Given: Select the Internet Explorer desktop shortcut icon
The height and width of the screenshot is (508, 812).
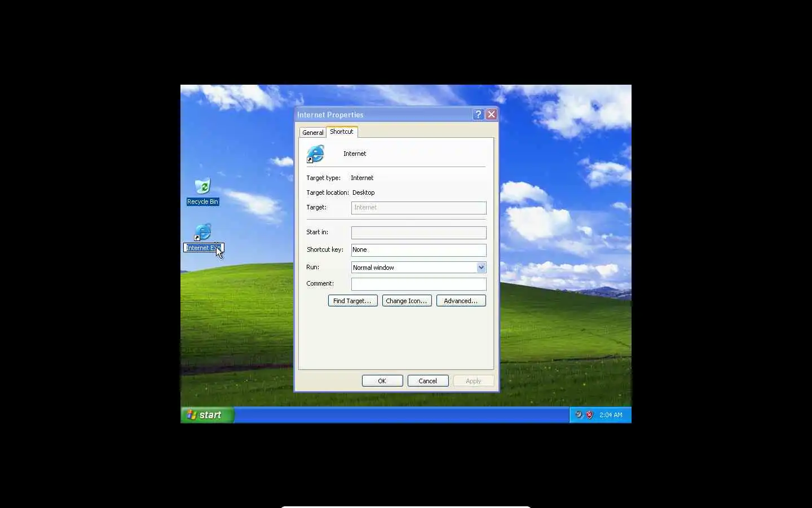Looking at the screenshot, I should point(202,232).
